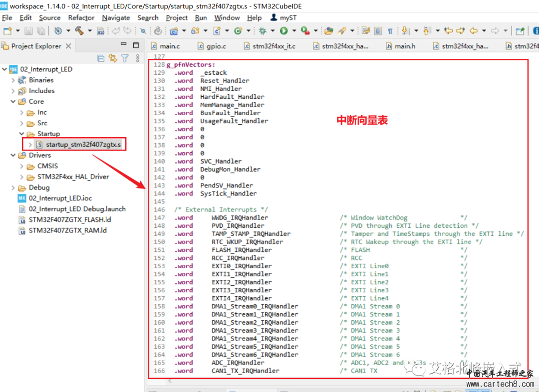Click the build configuration gear-globe icon
Screen dimensions: 539x392
[58, 31]
